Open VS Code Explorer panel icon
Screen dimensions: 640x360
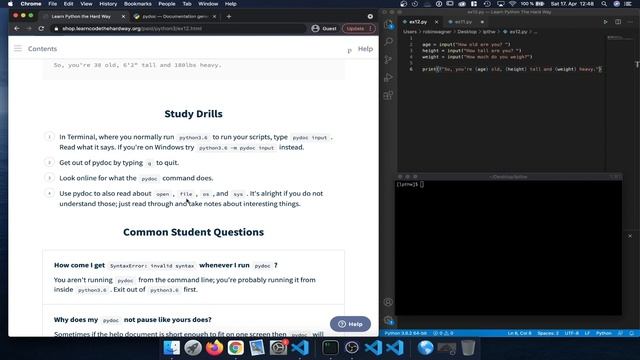389,24
